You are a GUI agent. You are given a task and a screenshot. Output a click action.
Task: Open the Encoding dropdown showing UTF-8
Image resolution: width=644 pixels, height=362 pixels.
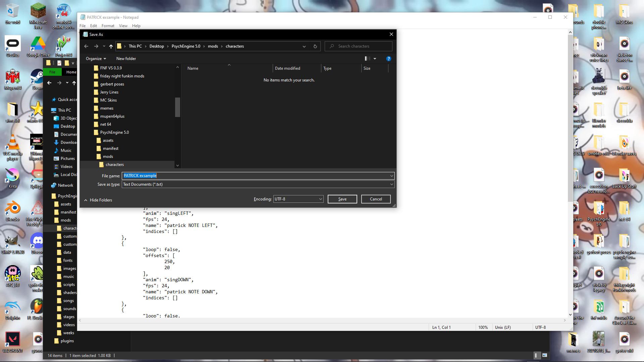click(298, 199)
